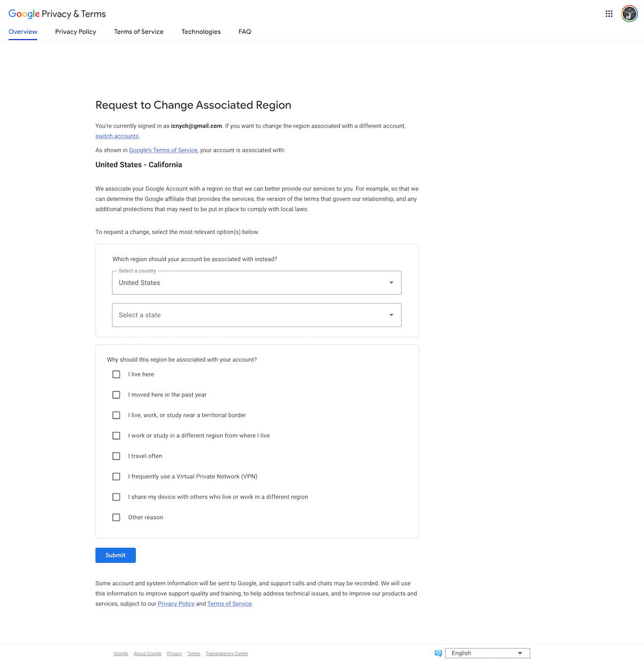The width and height of the screenshot is (644, 663).
Task: Check the 'I live here' checkbox
Action: 116,374
